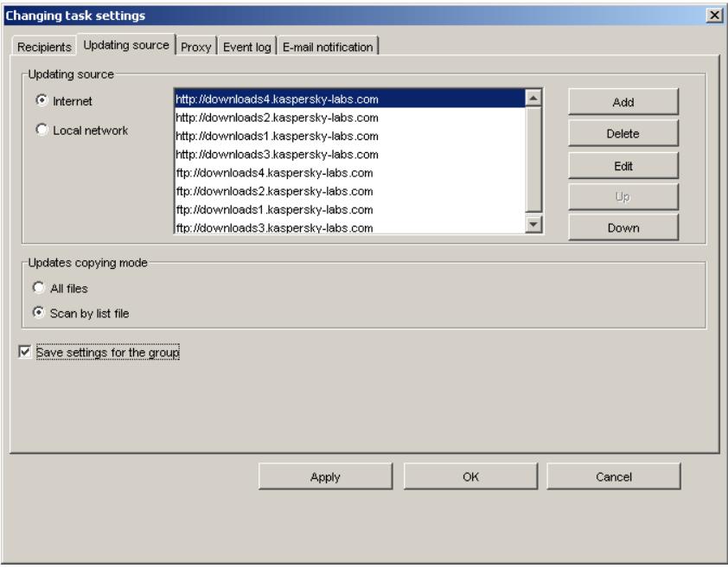728x568 pixels.
Task: Select ftp://downloads3.kaspersky-labs.com entry
Action: pos(350,227)
